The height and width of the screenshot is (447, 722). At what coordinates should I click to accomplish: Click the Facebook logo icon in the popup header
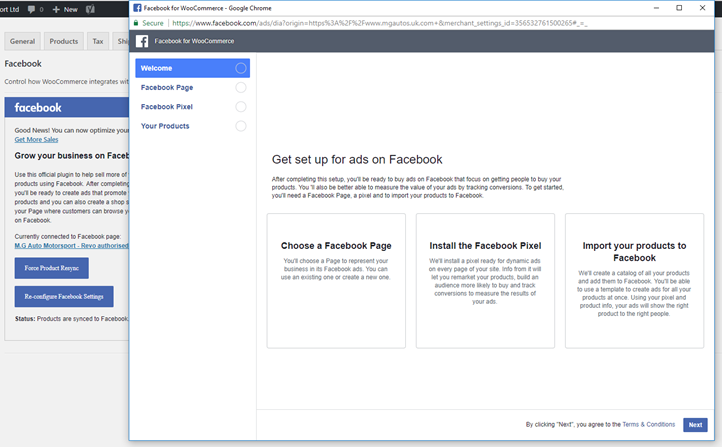(x=142, y=41)
